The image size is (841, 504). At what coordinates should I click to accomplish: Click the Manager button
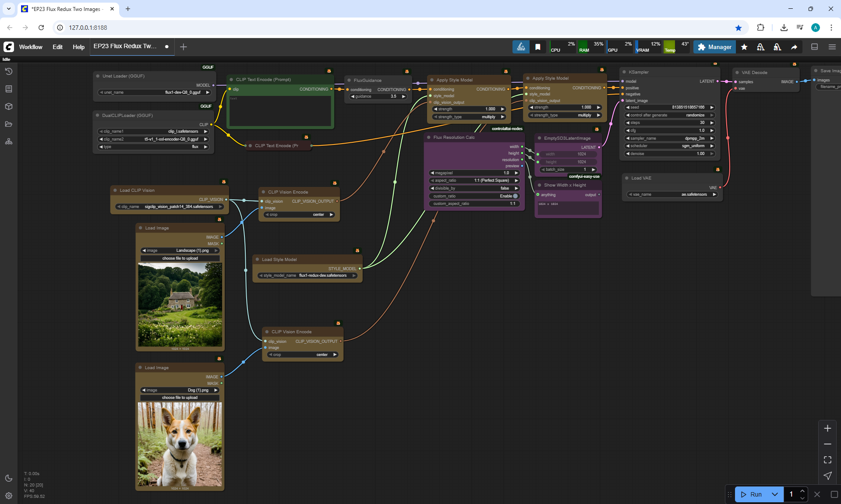click(714, 47)
